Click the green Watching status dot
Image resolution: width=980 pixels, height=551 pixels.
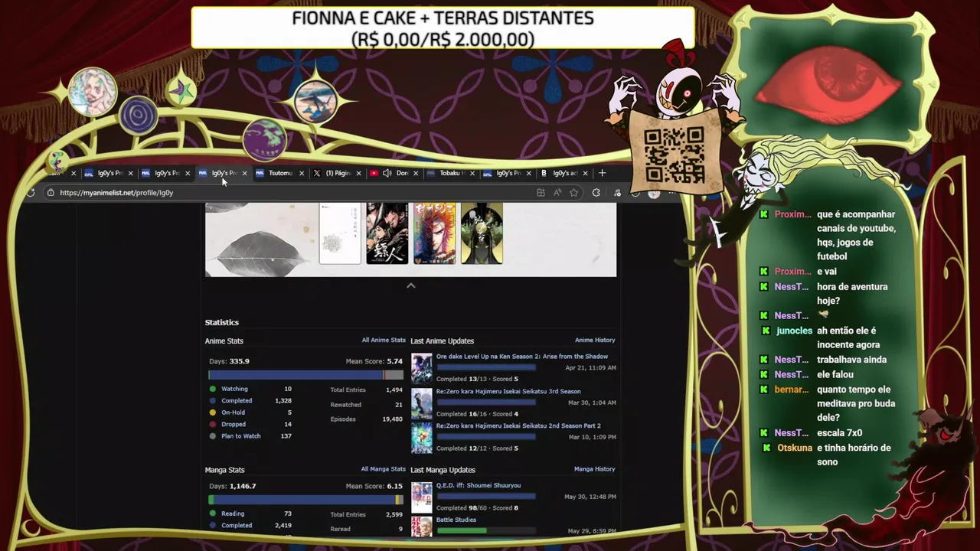213,389
